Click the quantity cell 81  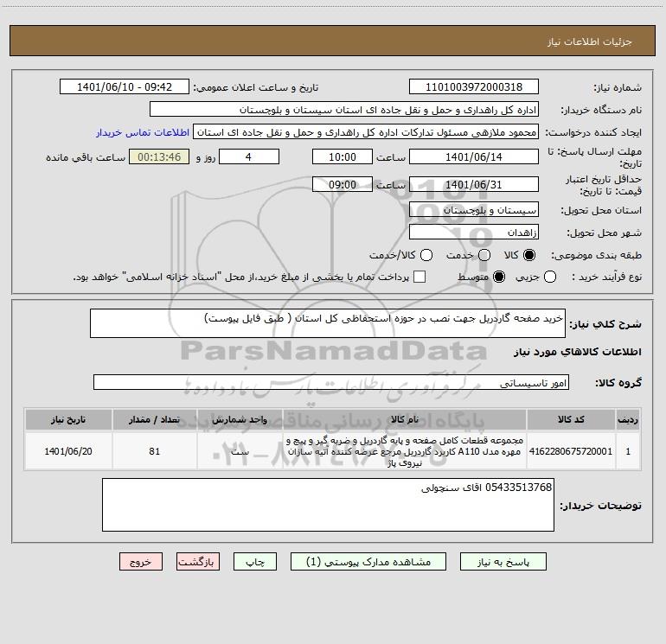pos(155,451)
